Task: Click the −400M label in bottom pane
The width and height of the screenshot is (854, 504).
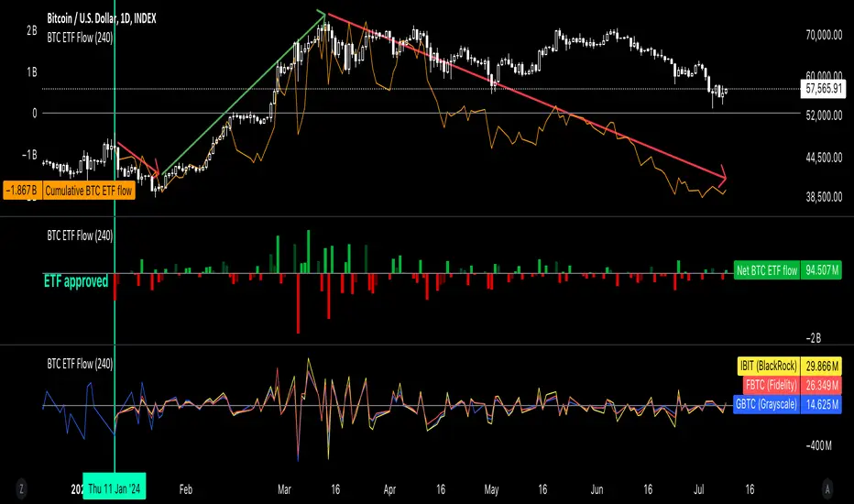Action: [818, 445]
